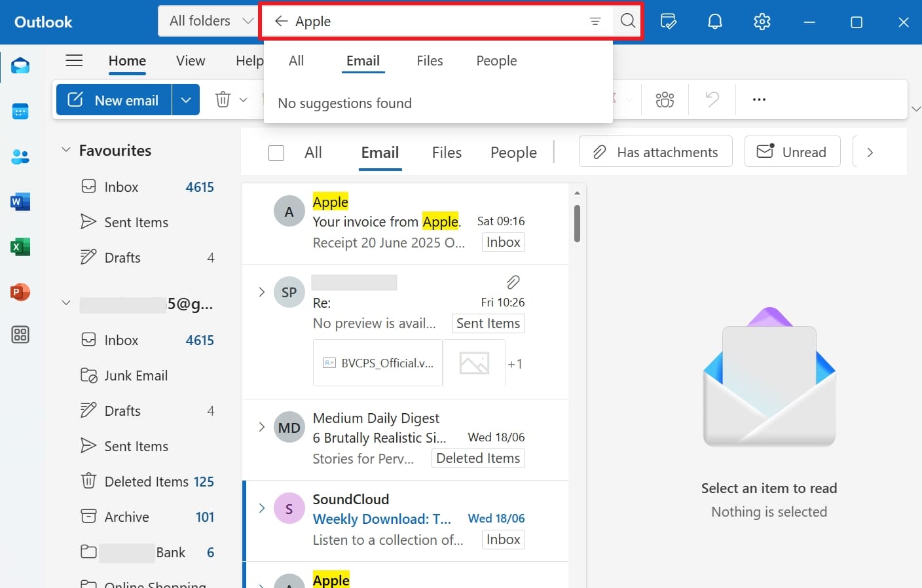Open the All folders dropdown
The image size is (922, 588).
208,20
